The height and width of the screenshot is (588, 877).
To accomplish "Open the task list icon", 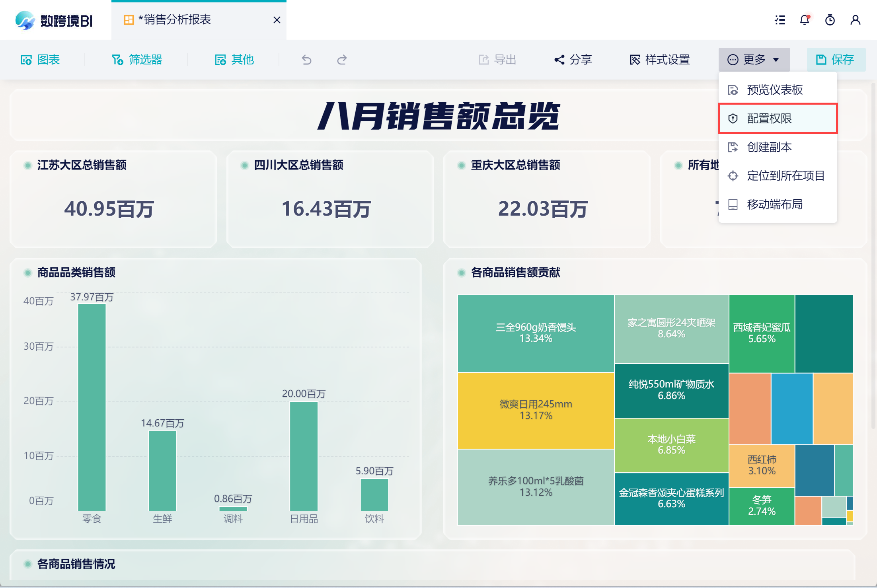I will [780, 20].
